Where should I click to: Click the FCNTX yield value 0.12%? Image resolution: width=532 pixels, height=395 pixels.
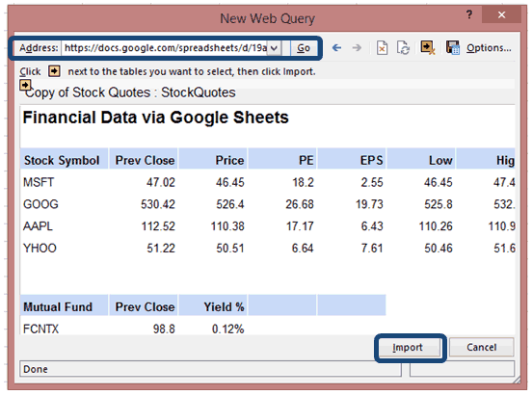tap(228, 329)
